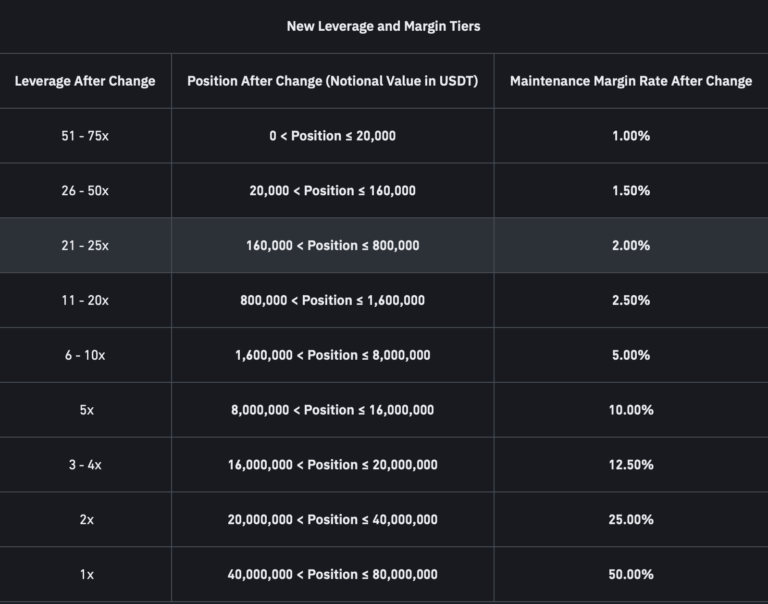768x604 pixels.
Task: Select the '0 < Position ≤ 20,000' cell
Action: (332, 136)
